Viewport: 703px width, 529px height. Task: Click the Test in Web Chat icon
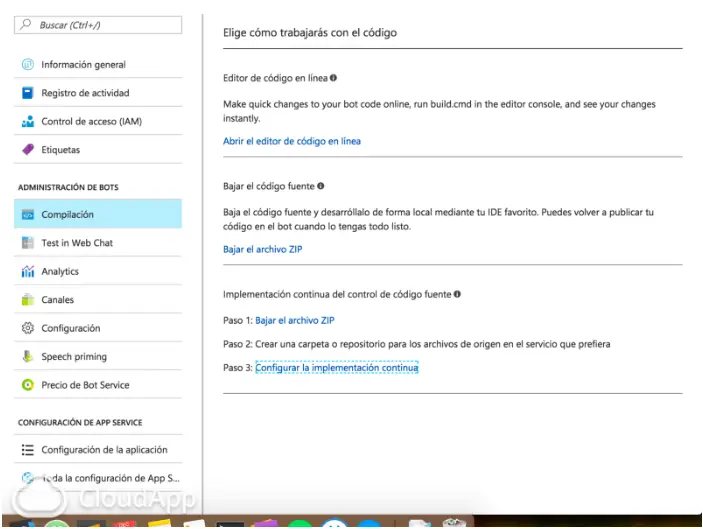point(28,243)
